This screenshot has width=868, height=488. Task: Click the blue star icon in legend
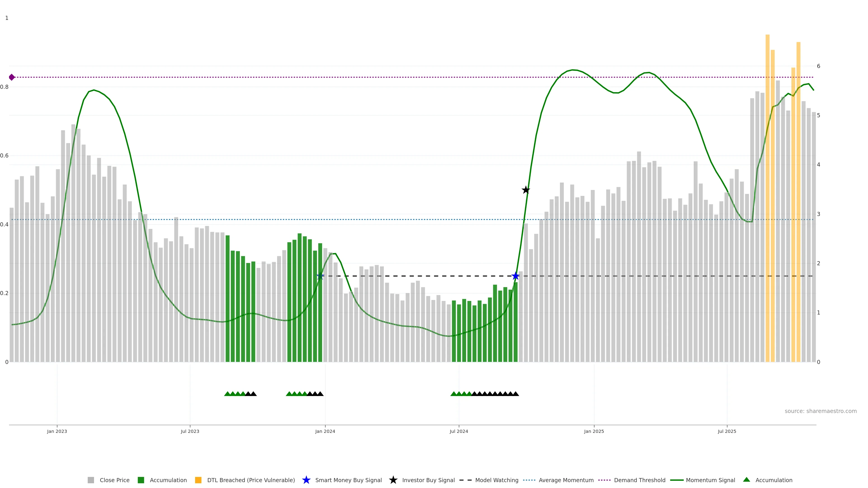306,480
